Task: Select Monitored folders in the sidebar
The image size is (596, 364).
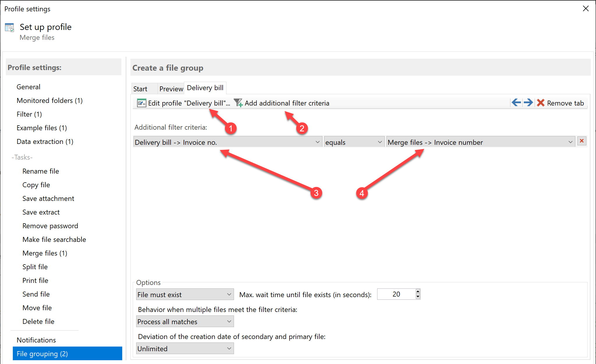Action: click(49, 100)
